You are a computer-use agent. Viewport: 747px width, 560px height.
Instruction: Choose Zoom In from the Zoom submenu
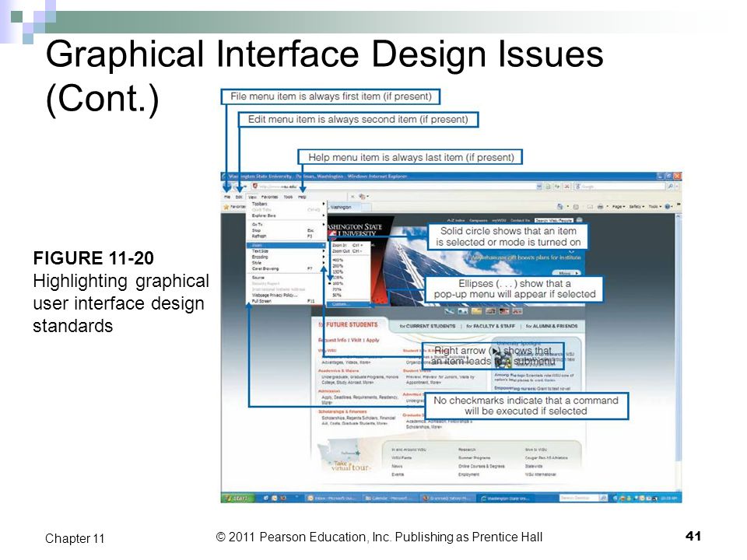[349, 245]
